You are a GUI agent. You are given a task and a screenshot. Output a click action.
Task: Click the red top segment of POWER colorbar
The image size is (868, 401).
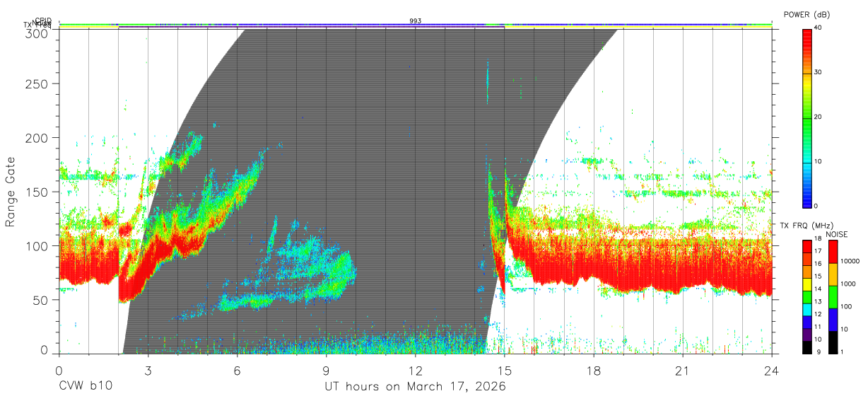pos(807,50)
